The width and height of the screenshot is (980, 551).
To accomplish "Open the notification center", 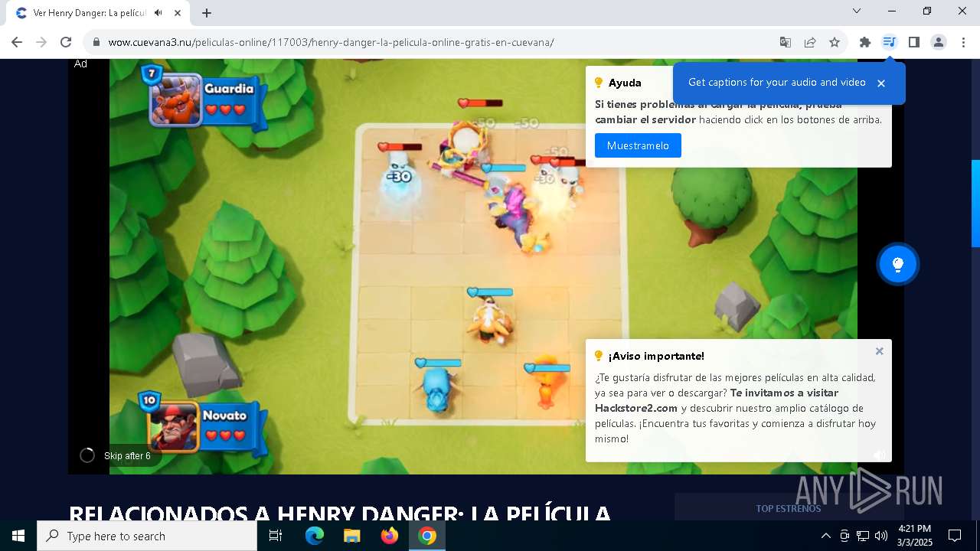I will click(x=955, y=536).
